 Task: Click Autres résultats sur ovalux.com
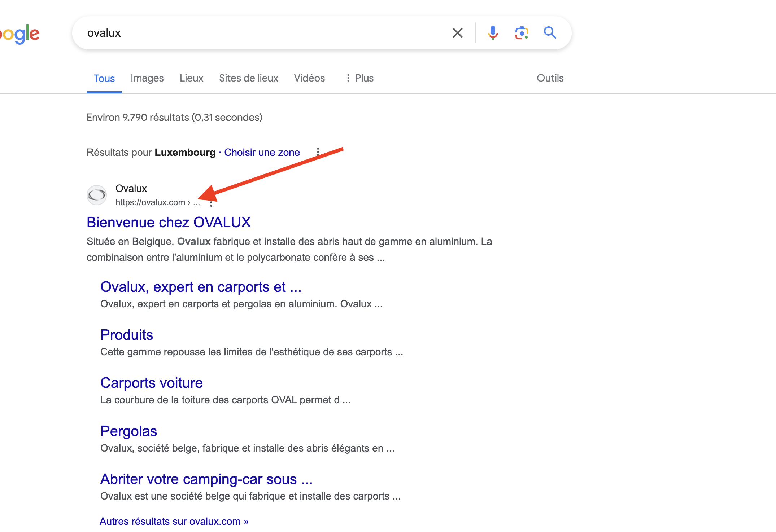[x=174, y=521]
